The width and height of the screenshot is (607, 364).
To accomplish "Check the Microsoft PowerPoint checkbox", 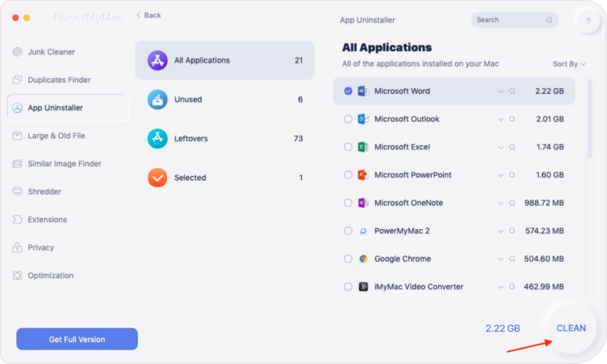I will pyautogui.click(x=348, y=175).
